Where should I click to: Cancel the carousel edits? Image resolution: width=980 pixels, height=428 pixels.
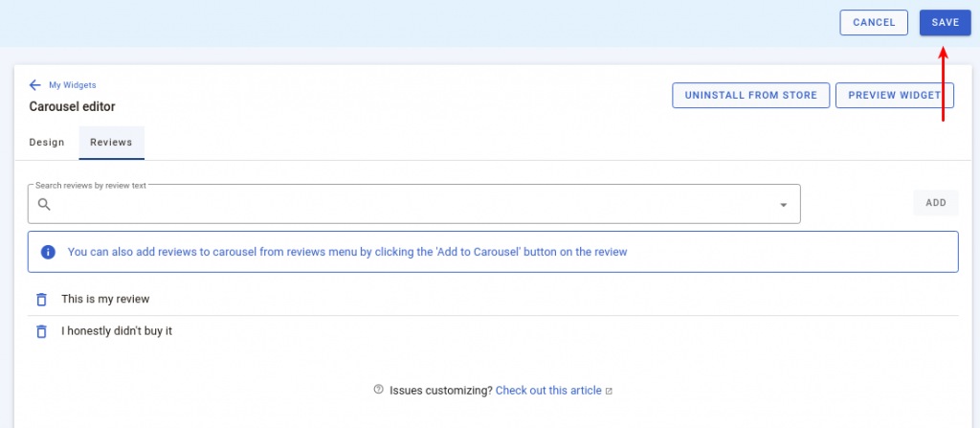[874, 23]
